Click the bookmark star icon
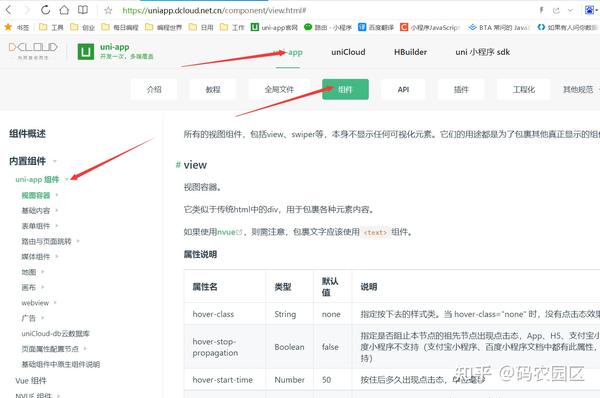 108,10
